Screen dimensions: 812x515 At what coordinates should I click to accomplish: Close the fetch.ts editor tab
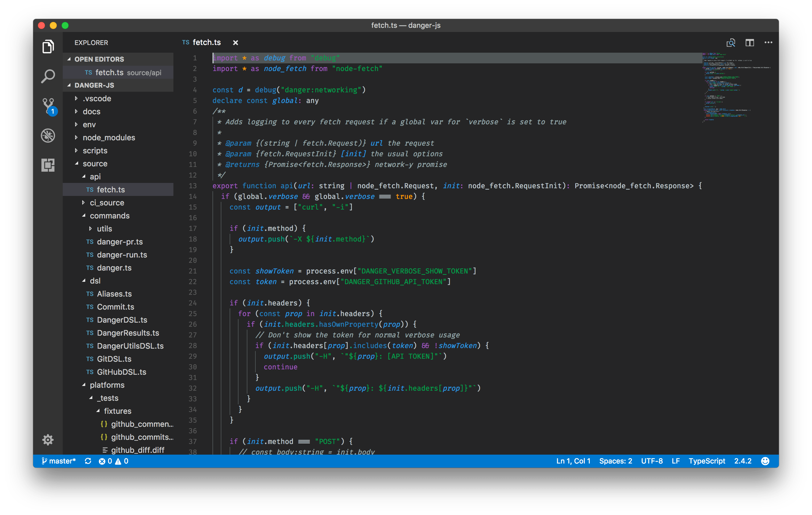click(235, 43)
